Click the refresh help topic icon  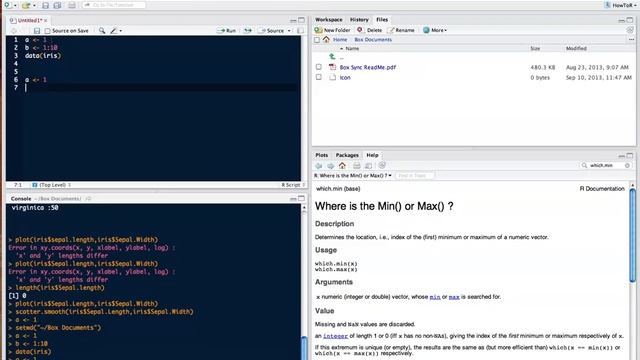[382, 165]
